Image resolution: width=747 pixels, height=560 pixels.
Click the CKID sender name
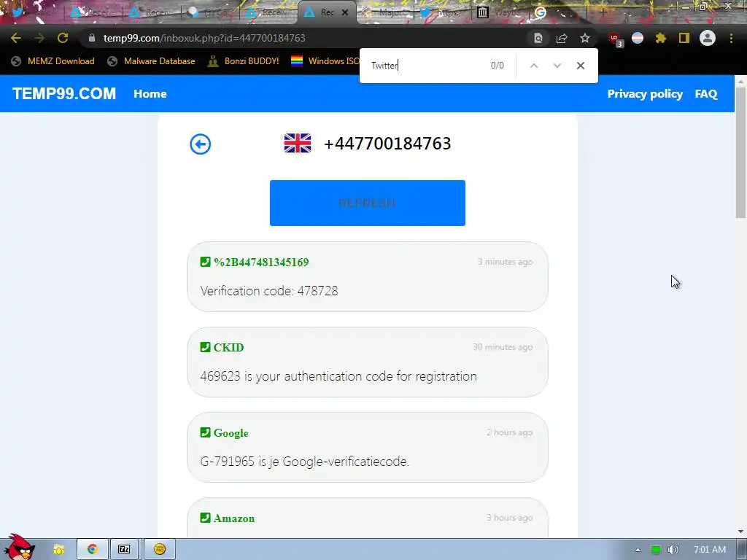(228, 347)
